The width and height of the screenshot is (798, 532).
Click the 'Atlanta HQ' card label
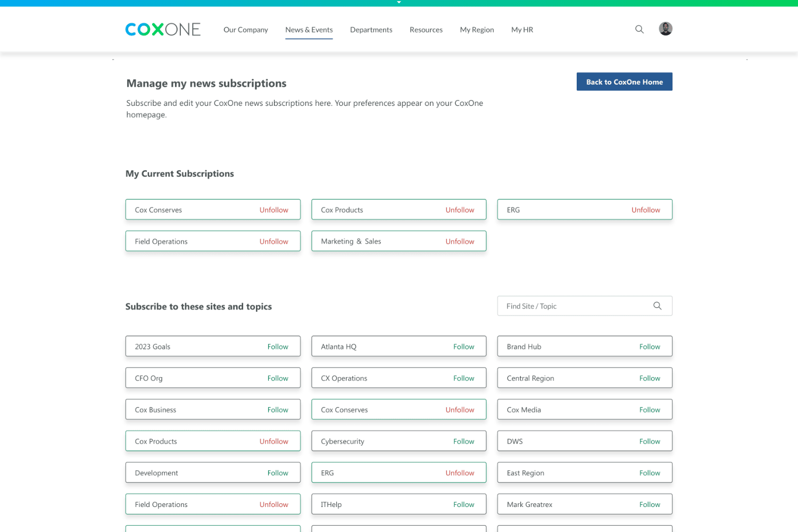coord(339,347)
